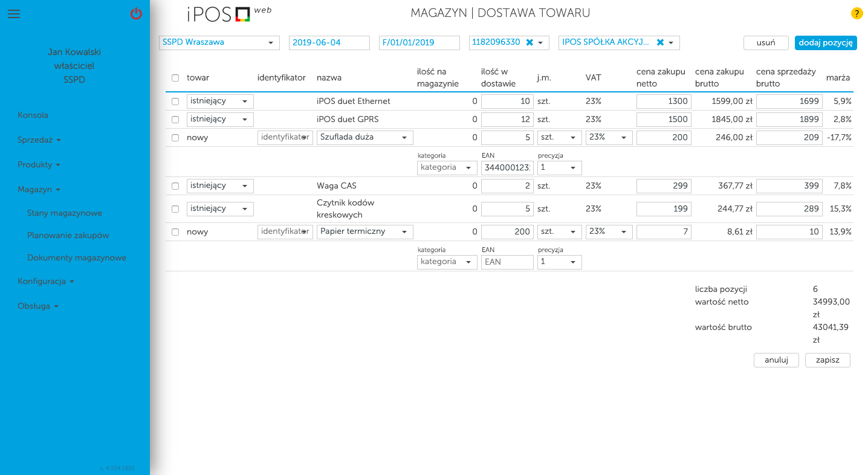The width and height of the screenshot is (868, 475).
Task: Open Stany magazynowe in the sidebar
Action: tap(65, 213)
